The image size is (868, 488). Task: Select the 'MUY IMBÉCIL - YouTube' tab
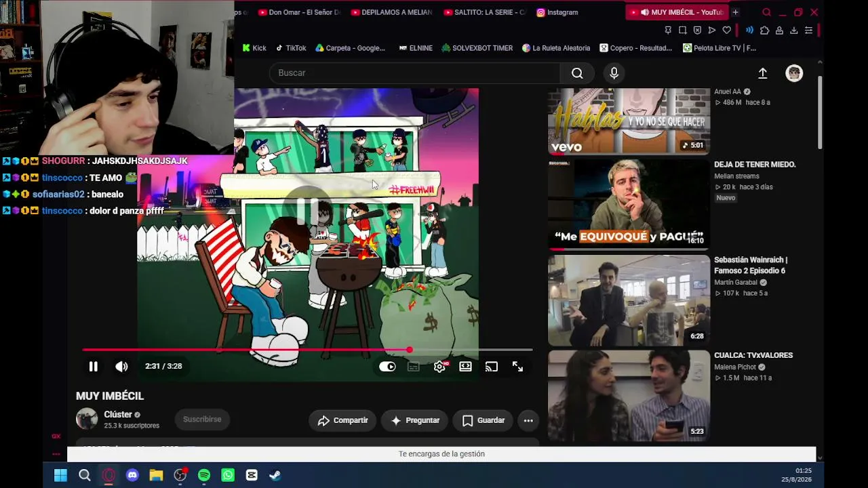coord(676,12)
